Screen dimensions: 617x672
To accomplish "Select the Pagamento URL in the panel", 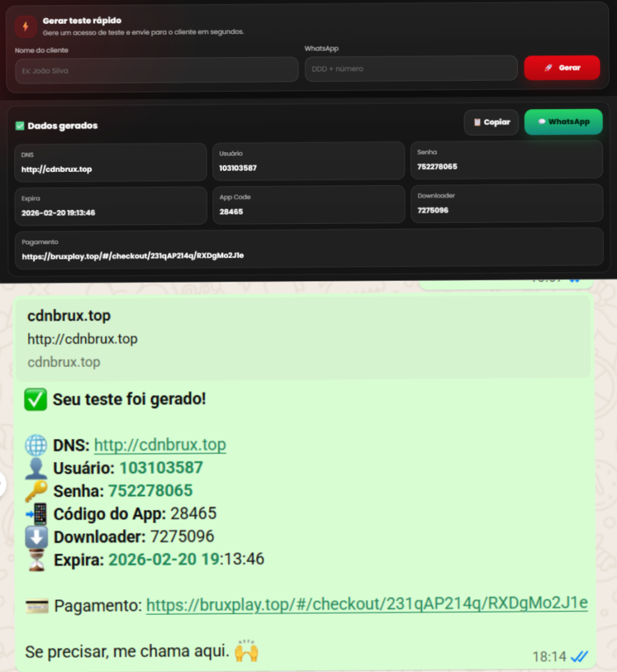I will point(133,256).
